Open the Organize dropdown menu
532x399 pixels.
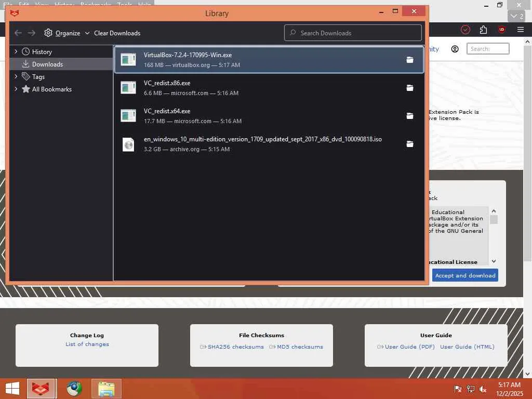[67, 33]
